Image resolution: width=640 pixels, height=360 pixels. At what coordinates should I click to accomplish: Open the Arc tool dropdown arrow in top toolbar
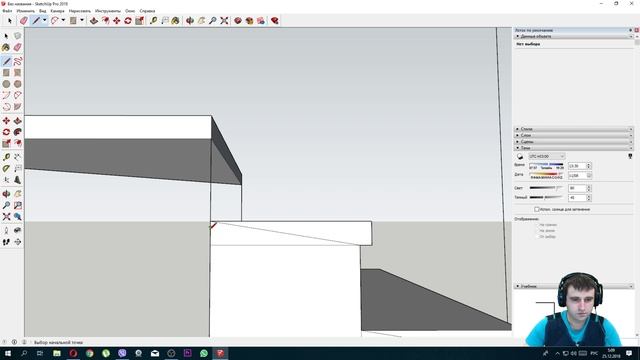click(63, 20)
